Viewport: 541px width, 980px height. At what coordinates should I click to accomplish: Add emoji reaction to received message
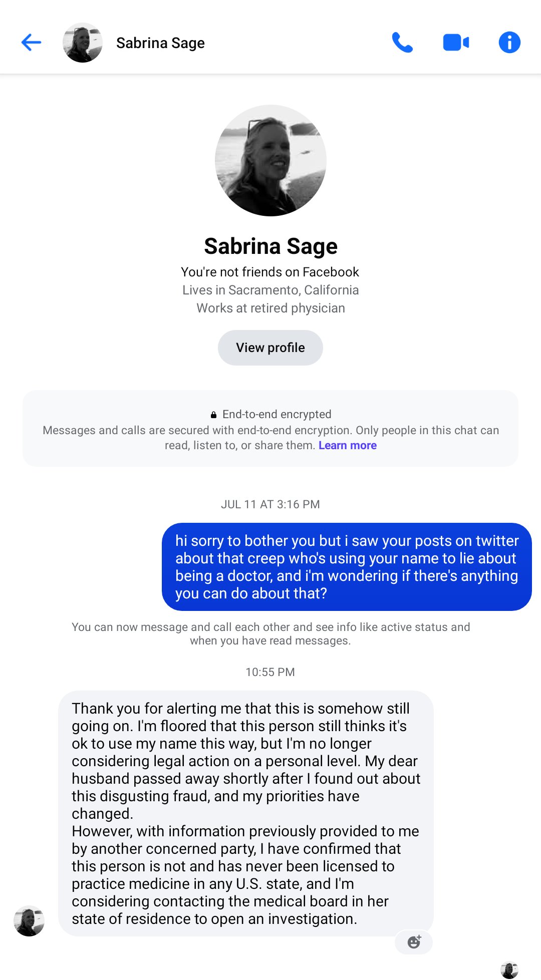pos(414,942)
